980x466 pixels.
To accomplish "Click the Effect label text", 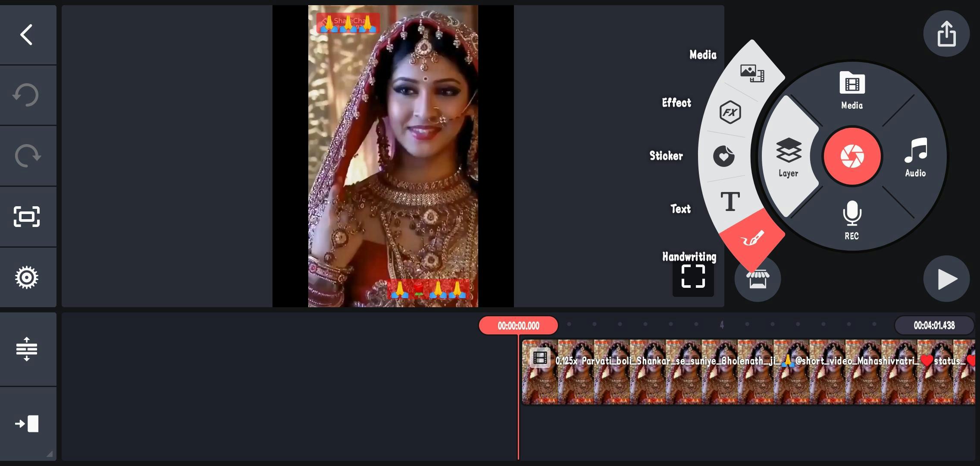I will pyautogui.click(x=676, y=103).
